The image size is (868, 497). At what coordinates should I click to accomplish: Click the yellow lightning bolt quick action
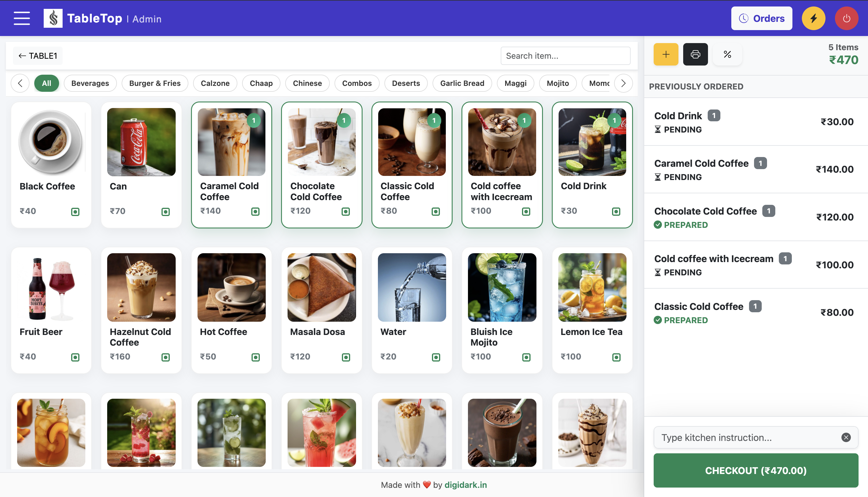tap(813, 18)
